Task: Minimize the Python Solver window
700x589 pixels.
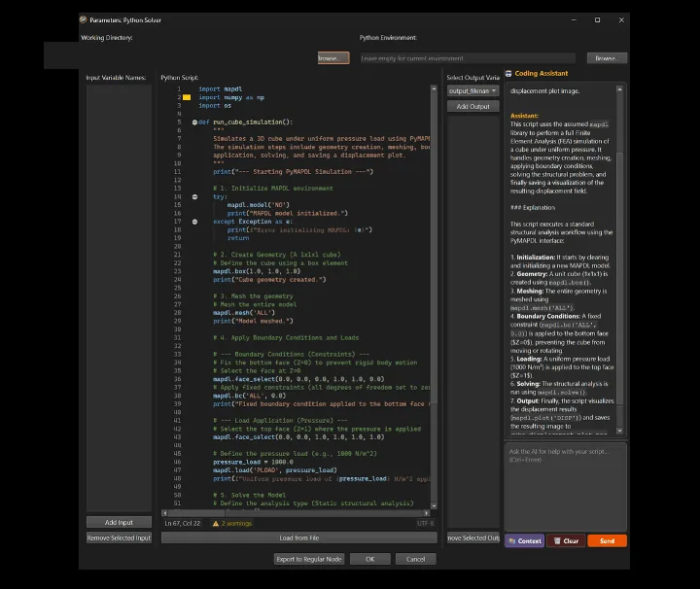Action: pyautogui.click(x=574, y=20)
